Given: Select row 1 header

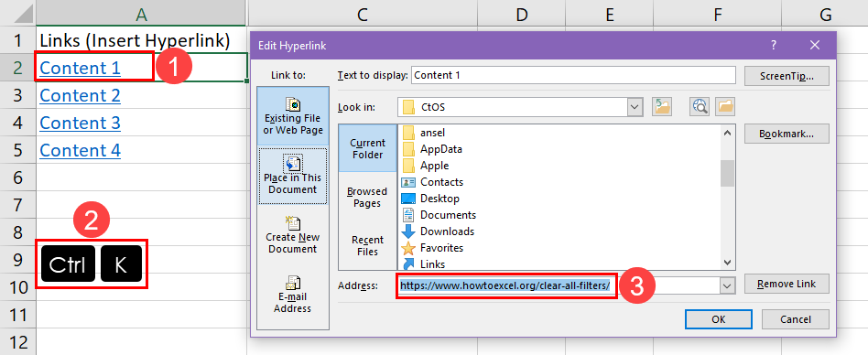Looking at the screenshot, I should coord(17,40).
